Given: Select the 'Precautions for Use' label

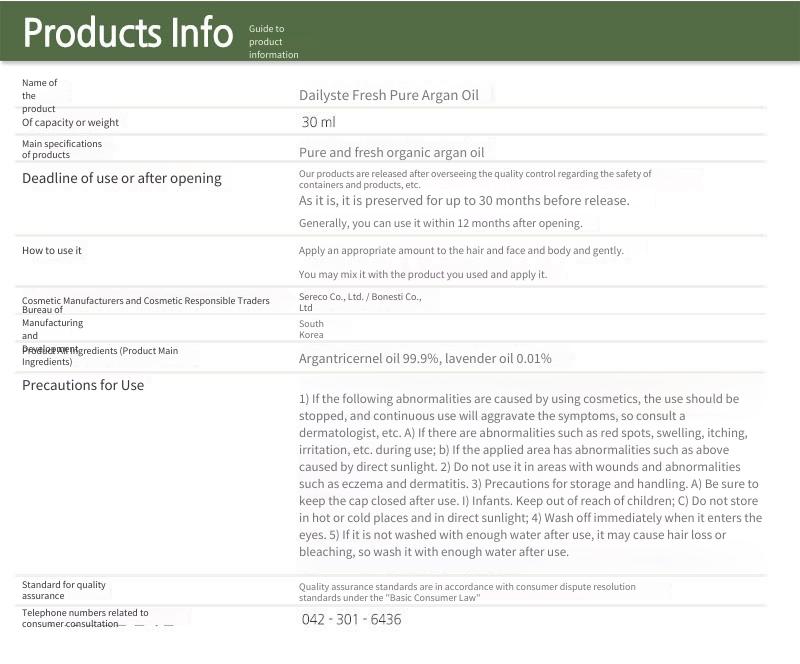Looking at the screenshot, I should (83, 385).
